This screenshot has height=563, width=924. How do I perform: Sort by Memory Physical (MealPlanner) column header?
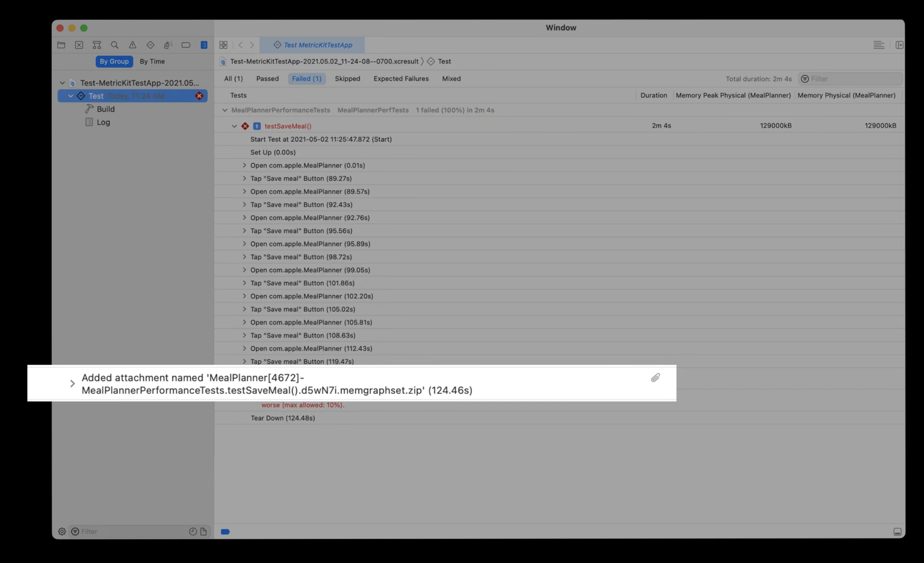[846, 95]
